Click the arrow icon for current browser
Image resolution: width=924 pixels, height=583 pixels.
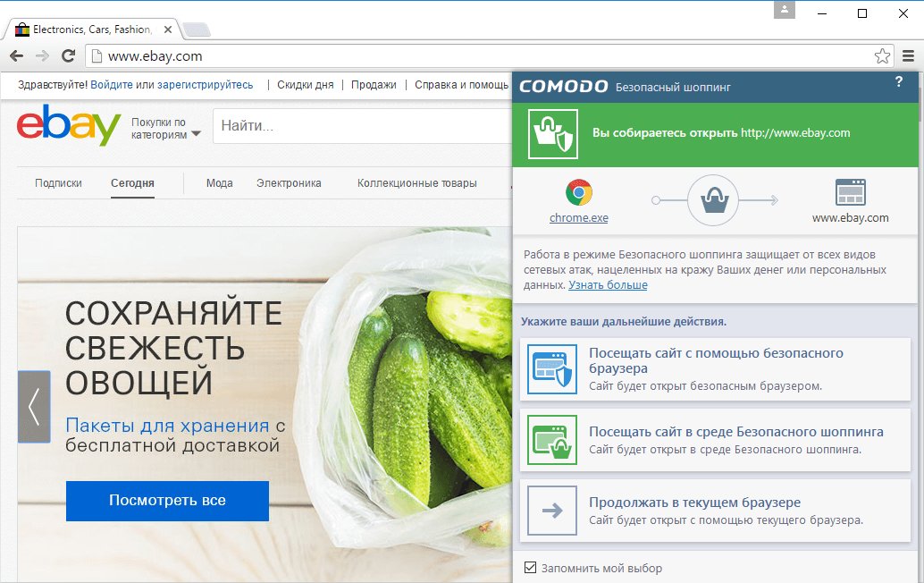[x=552, y=511]
